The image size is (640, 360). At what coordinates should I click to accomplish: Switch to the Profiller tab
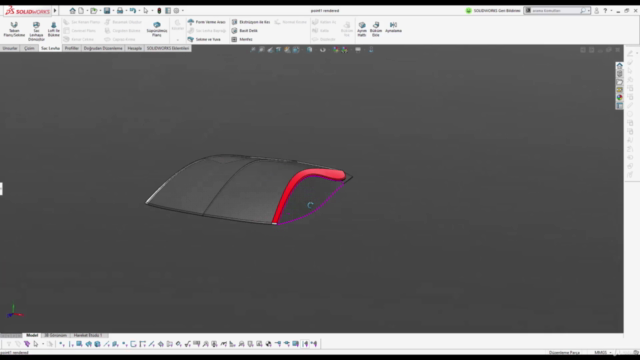pyautogui.click(x=71, y=48)
